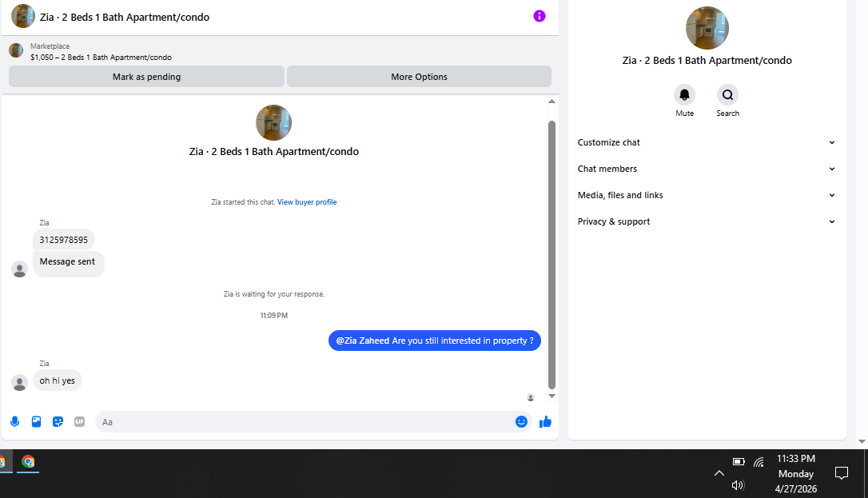
Task: Choose a GIF icon
Action: click(80, 421)
